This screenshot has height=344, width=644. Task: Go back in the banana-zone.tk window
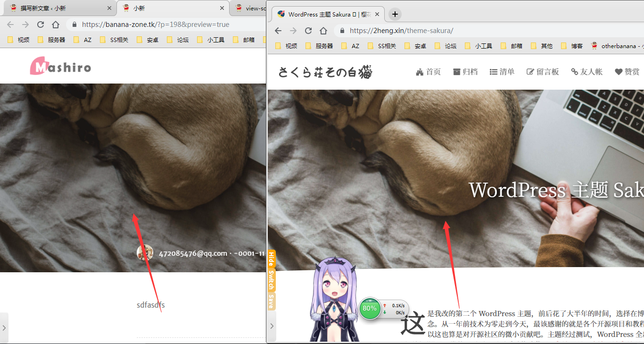tap(10, 25)
